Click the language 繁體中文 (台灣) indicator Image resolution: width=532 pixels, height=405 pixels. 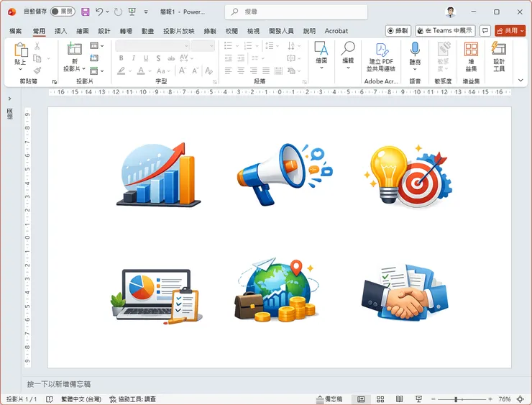(x=81, y=399)
